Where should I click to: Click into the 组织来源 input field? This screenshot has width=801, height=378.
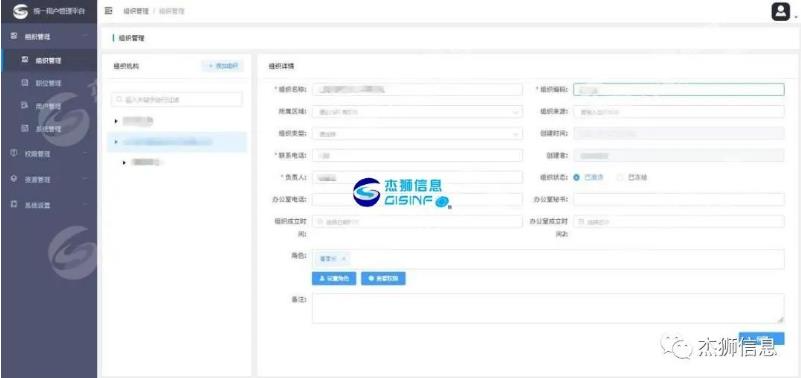[678, 111]
